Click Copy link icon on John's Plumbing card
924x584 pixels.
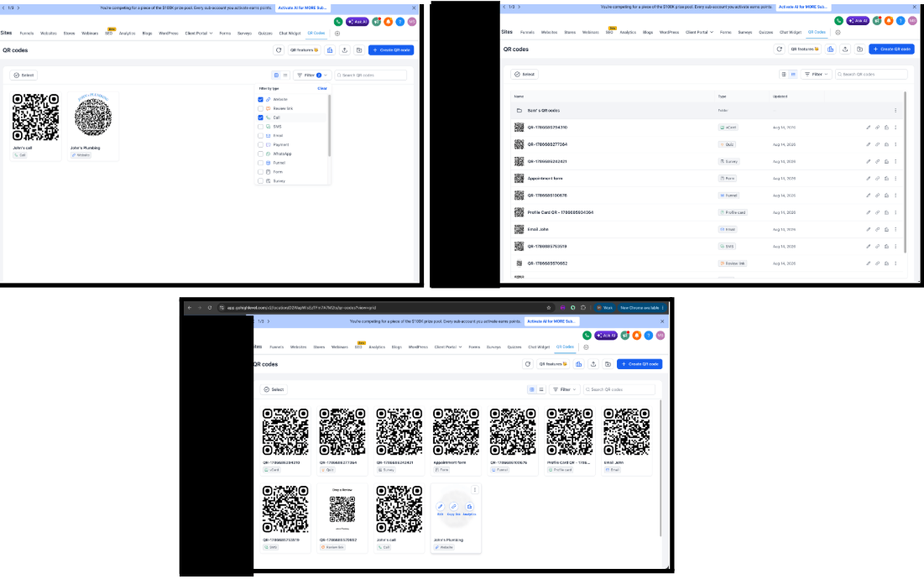[454, 507]
